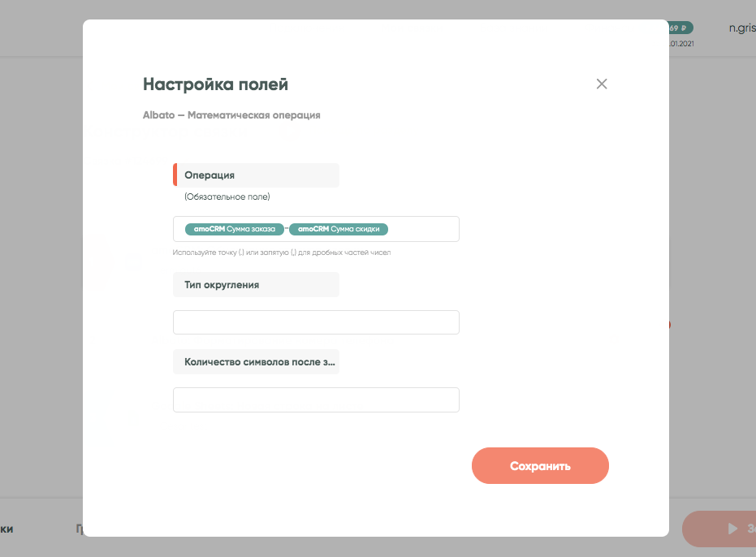Click the date under the balance badge
756x557 pixels.
pos(682,44)
